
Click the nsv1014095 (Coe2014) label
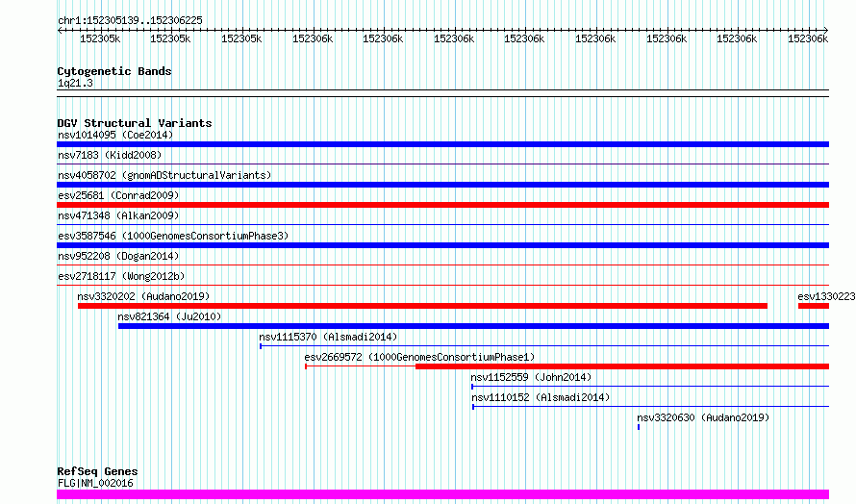[x=115, y=135]
